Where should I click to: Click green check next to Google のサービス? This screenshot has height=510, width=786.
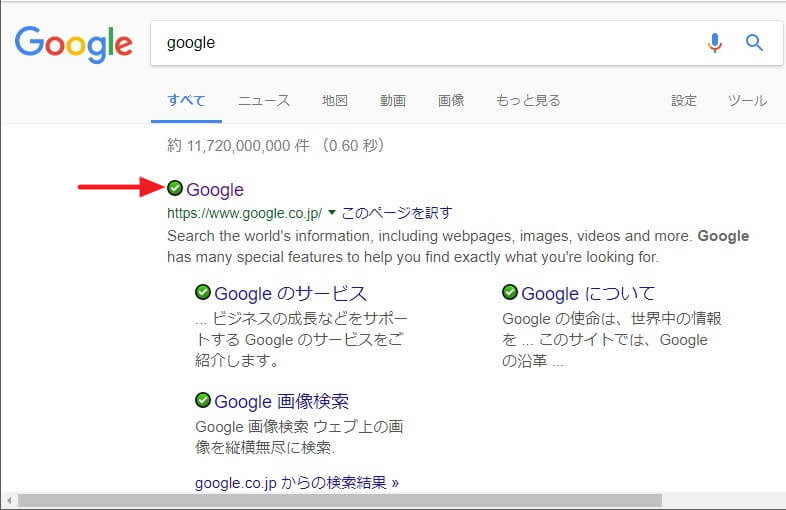(203, 292)
